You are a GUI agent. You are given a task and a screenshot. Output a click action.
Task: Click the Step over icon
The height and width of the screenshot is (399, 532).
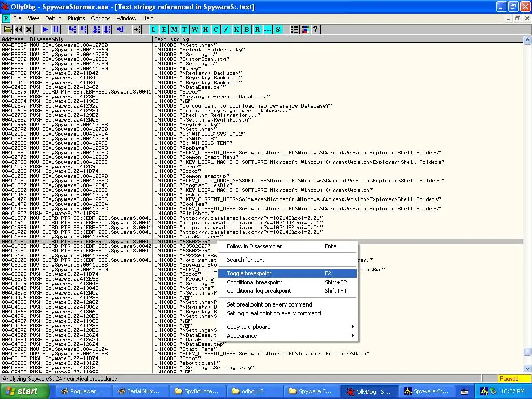83,30
